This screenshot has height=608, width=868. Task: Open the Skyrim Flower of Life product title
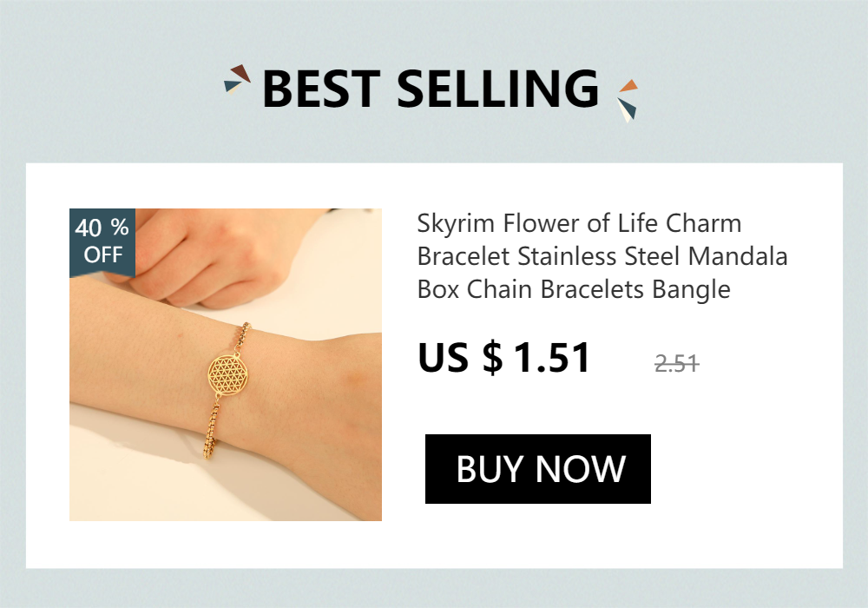pos(602,256)
